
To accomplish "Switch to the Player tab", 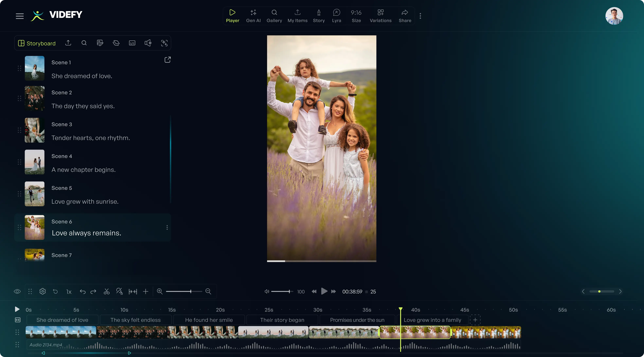I will [x=233, y=16].
